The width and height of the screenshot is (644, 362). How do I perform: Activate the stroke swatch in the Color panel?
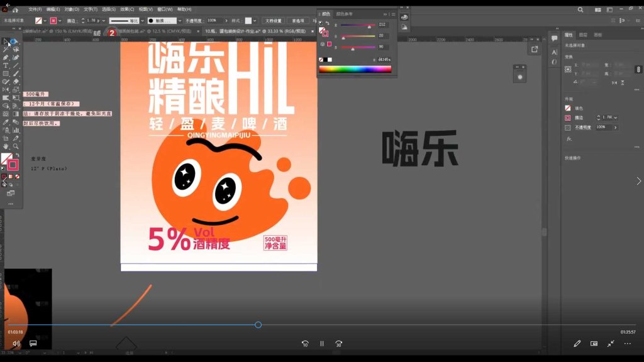[x=326, y=33]
